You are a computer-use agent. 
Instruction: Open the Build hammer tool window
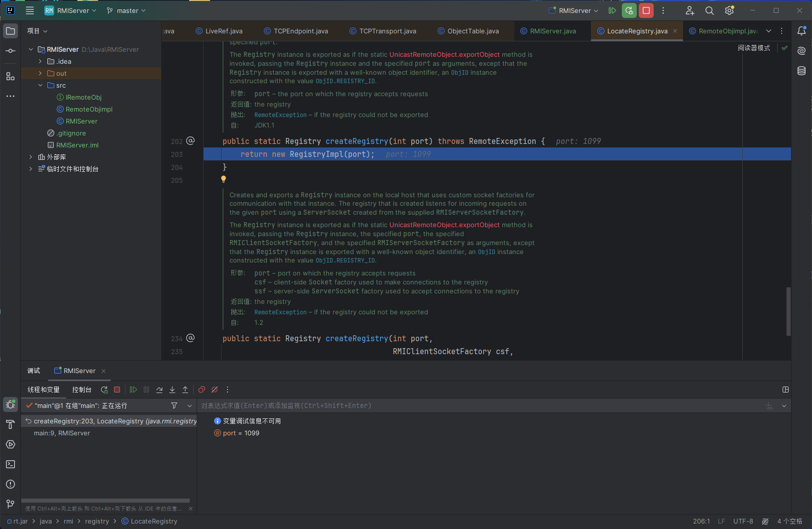(x=10, y=424)
